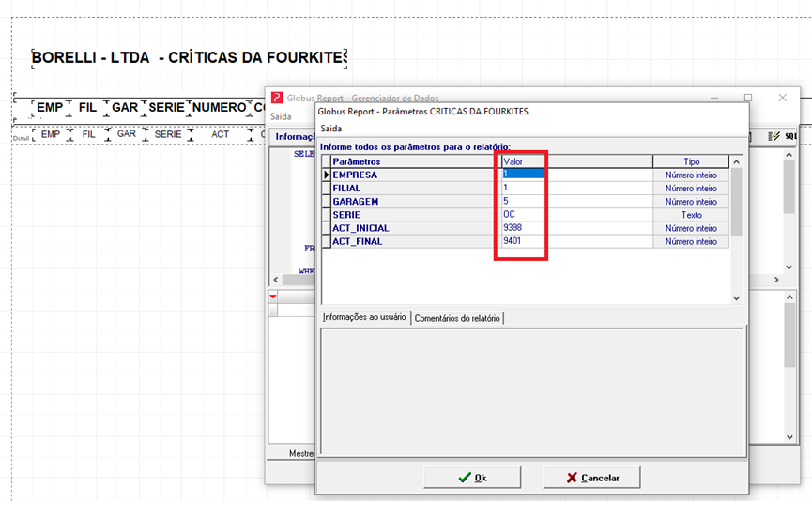Select ACT_INICIAL value cell 9398
This screenshot has width=812, height=518.
tap(577, 228)
